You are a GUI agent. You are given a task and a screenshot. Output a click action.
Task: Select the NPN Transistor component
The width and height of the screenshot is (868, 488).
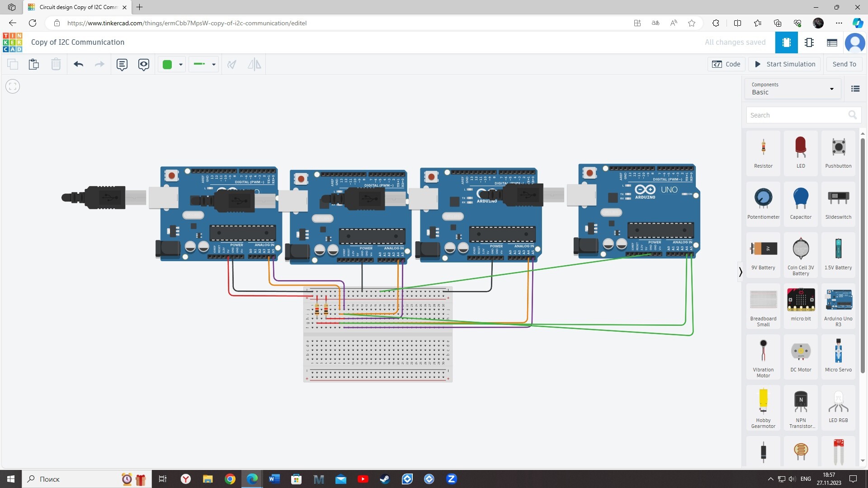pyautogui.click(x=801, y=408)
